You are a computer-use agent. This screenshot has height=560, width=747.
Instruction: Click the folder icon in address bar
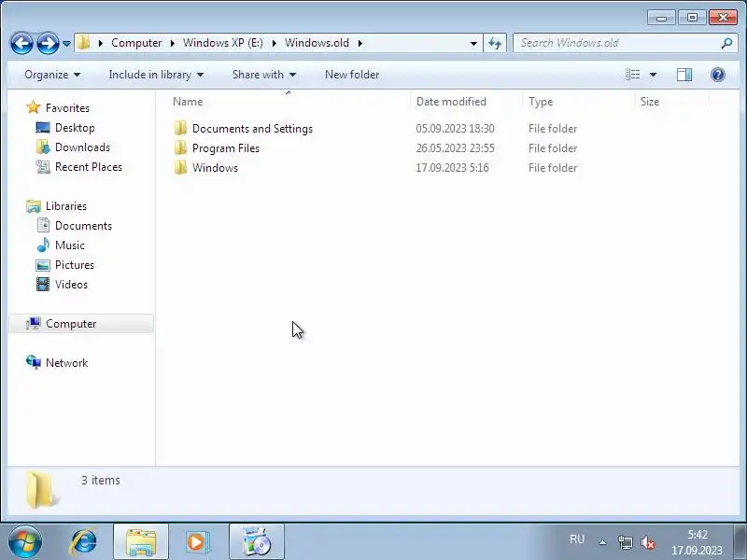tap(83, 43)
